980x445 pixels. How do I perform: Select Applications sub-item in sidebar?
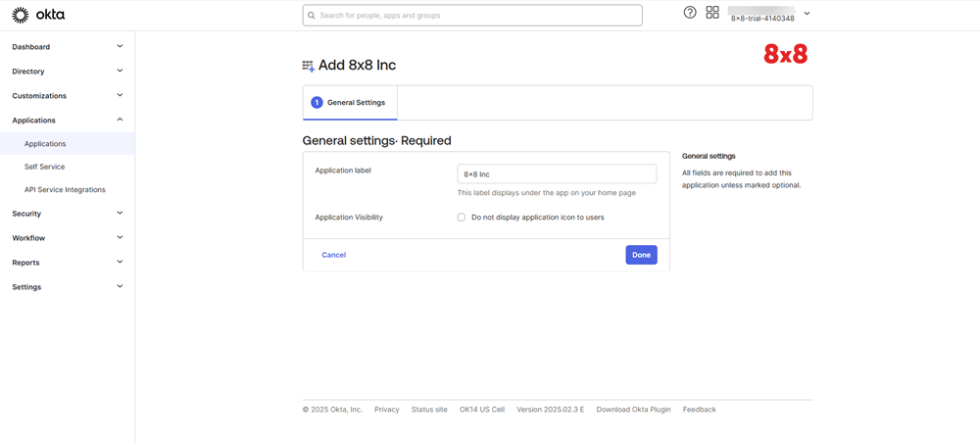pos(67,144)
